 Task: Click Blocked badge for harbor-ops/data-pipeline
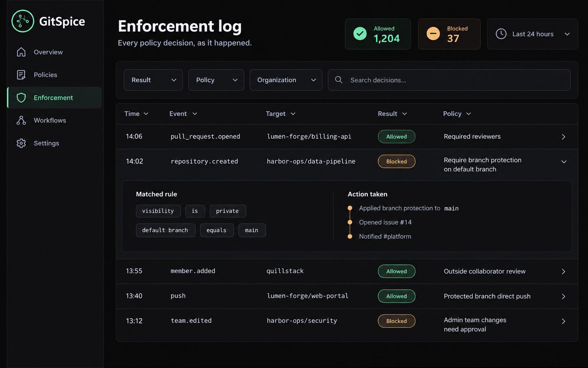pos(396,161)
